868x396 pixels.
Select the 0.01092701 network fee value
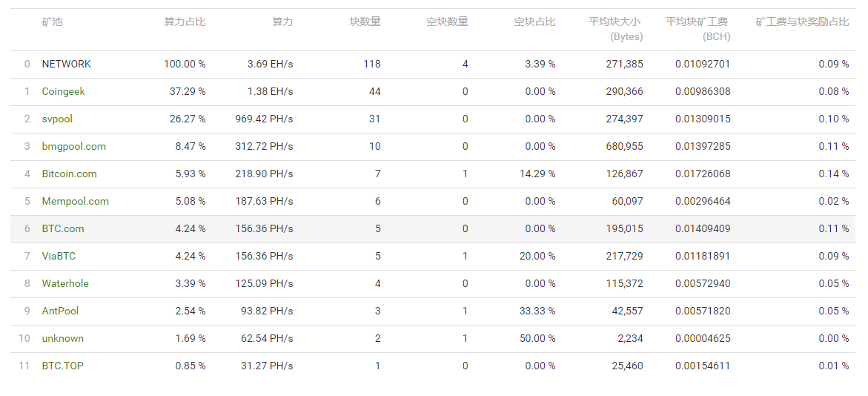pyautogui.click(x=703, y=65)
